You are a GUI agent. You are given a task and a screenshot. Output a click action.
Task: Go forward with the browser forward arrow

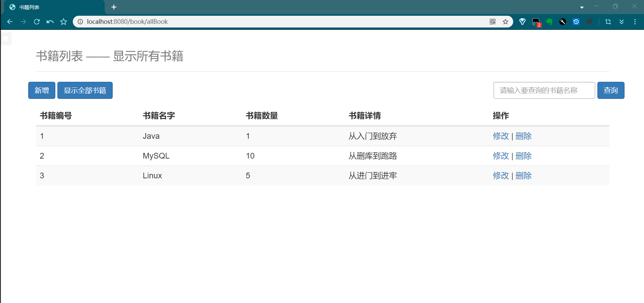(23, 22)
